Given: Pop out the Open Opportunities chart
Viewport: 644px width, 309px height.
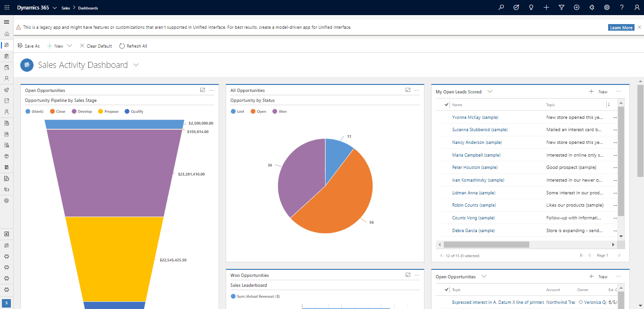Looking at the screenshot, I should click(x=203, y=90).
